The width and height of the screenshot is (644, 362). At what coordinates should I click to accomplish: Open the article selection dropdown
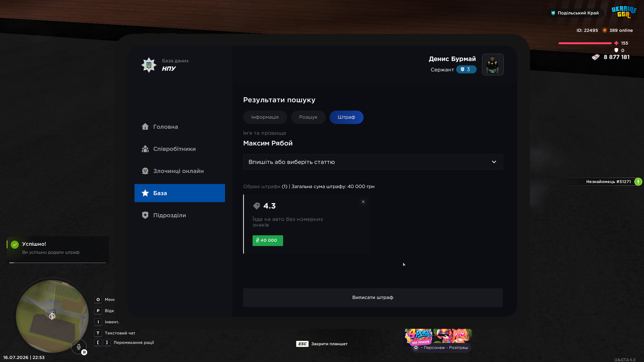click(373, 162)
